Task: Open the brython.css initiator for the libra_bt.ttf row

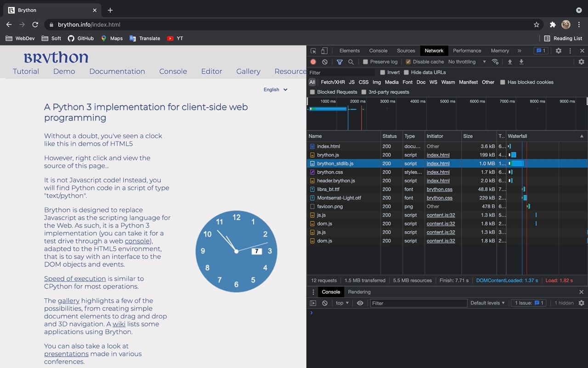Action: pyautogui.click(x=440, y=190)
